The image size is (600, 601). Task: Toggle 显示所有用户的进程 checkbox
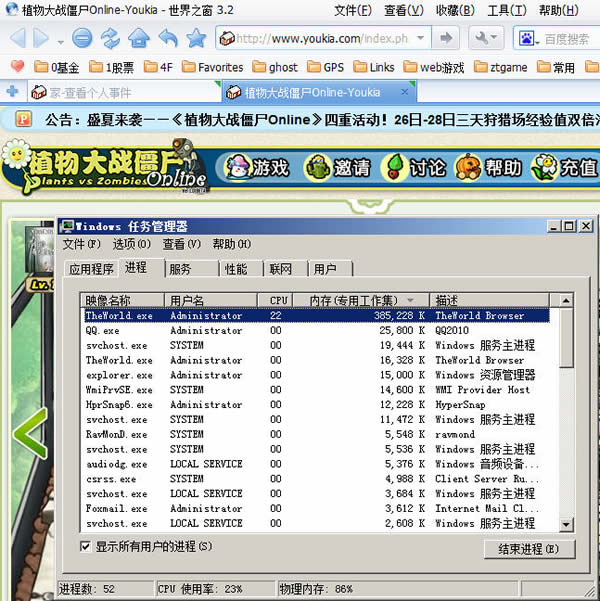pyautogui.click(x=85, y=546)
